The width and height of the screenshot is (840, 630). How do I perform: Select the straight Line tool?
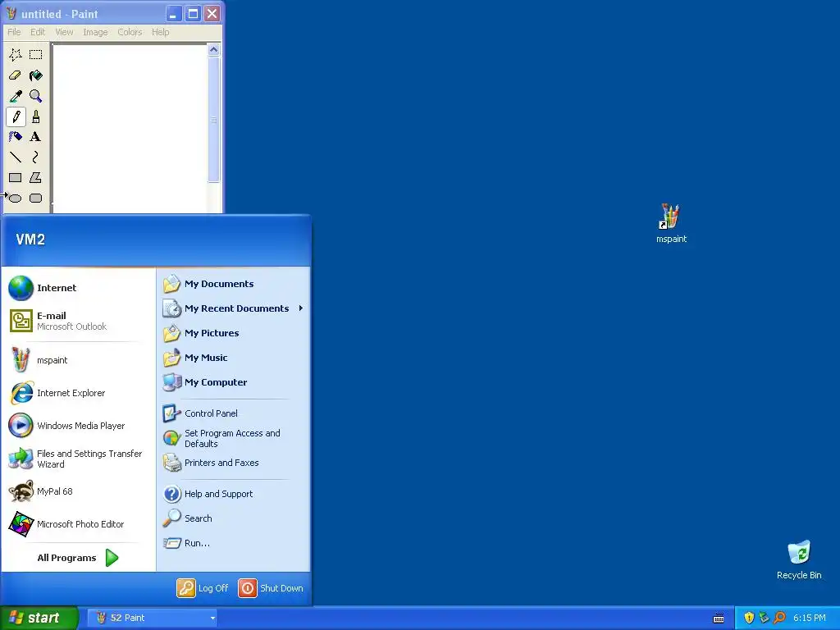(16, 157)
